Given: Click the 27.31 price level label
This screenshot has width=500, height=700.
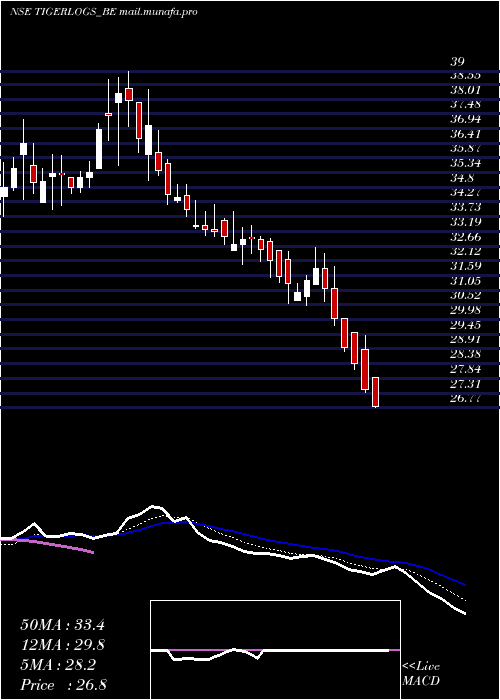Looking at the screenshot, I should 465,383.
